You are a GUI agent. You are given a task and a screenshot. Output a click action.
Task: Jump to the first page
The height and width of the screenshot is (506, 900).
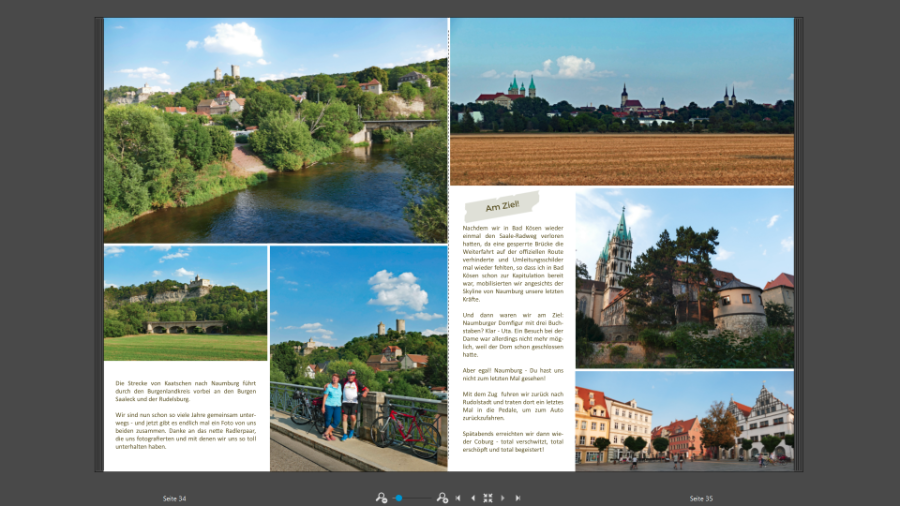tap(458, 497)
